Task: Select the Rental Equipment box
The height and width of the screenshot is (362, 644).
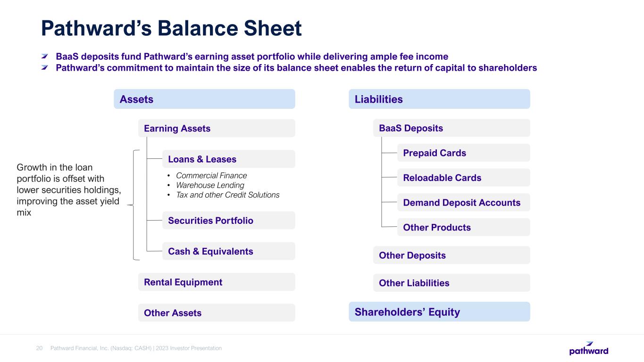Action: point(217,282)
